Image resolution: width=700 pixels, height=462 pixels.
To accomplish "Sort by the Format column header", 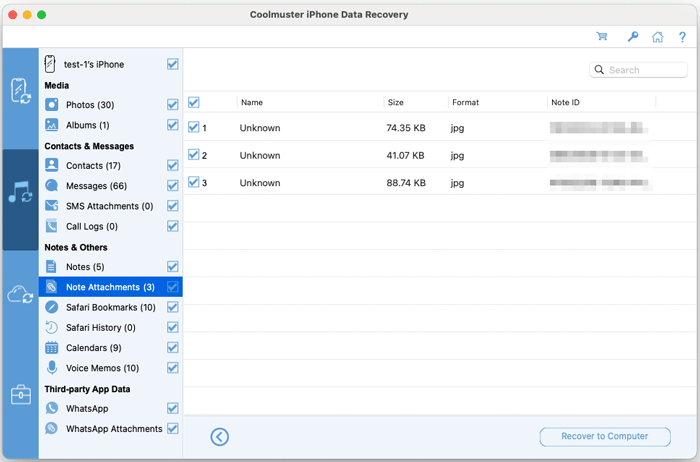I will pyautogui.click(x=465, y=102).
